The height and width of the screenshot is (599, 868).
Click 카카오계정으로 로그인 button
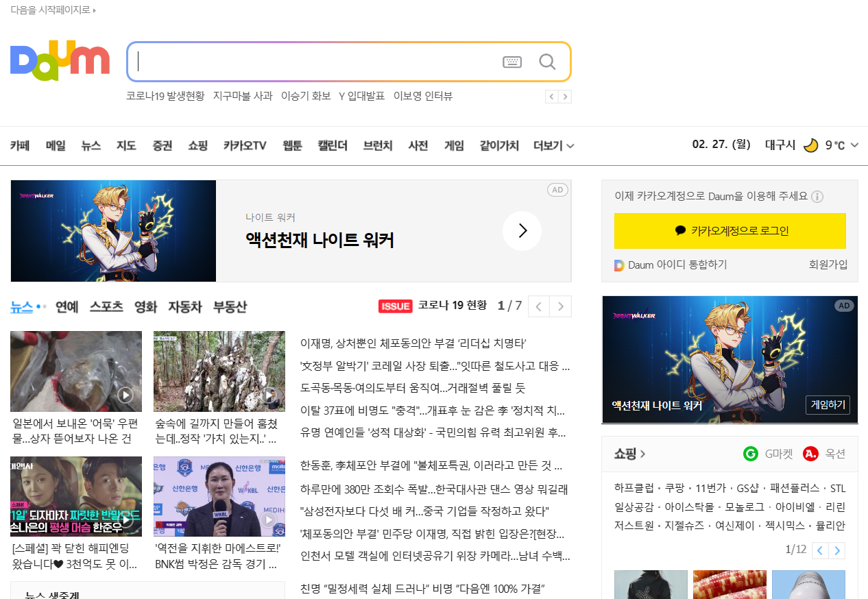(730, 231)
